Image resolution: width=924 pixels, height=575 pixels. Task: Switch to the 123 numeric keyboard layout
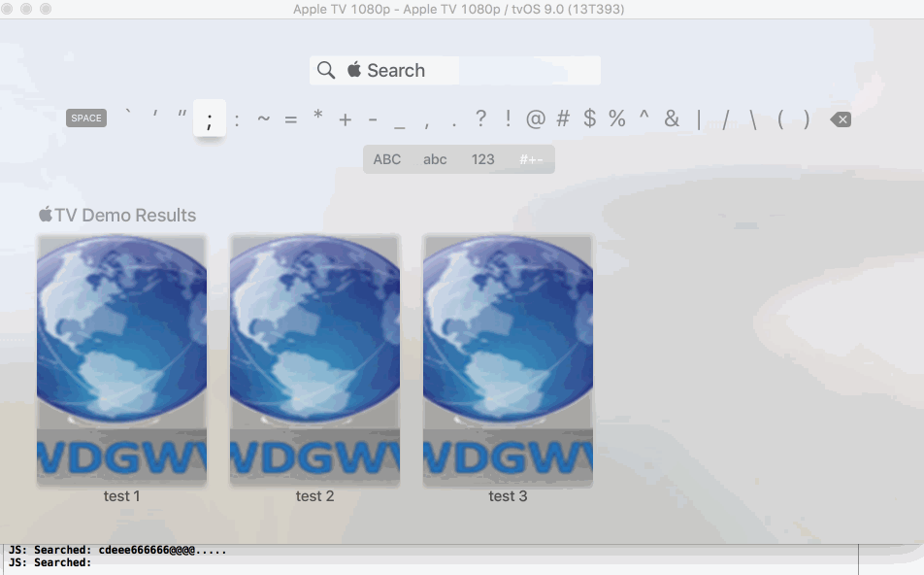(x=482, y=159)
